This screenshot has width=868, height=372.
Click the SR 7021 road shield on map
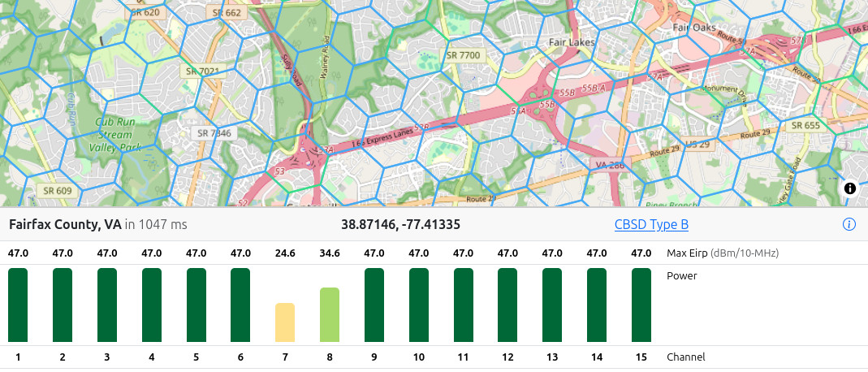pyautogui.click(x=203, y=71)
